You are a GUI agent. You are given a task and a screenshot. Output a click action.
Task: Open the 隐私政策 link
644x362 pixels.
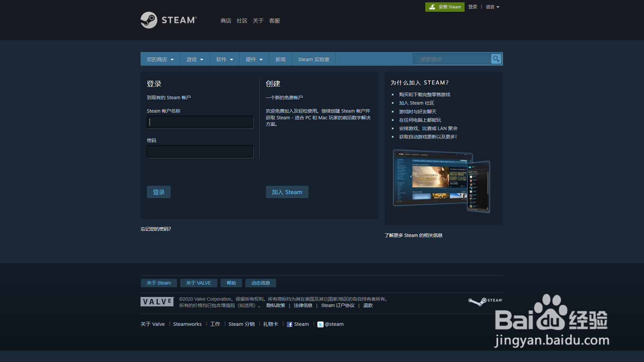point(276,305)
